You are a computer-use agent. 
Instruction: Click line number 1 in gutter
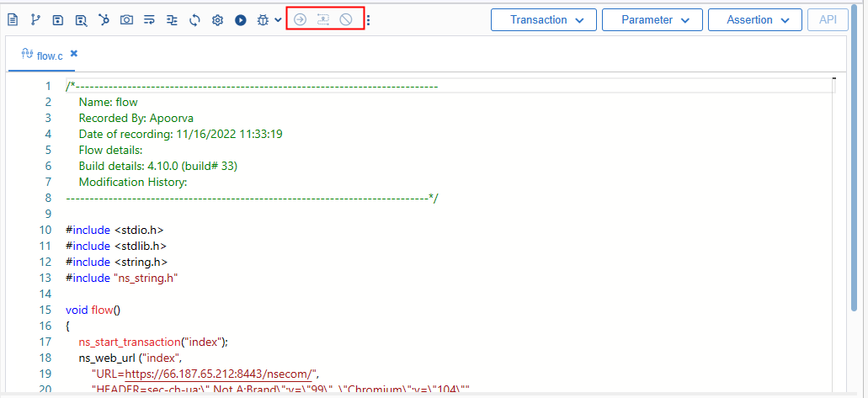tap(48, 87)
